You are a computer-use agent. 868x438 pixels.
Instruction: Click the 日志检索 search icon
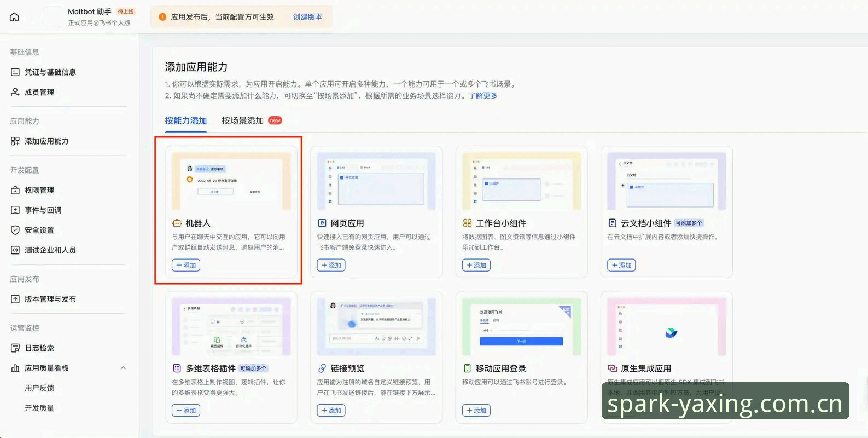(x=15, y=348)
